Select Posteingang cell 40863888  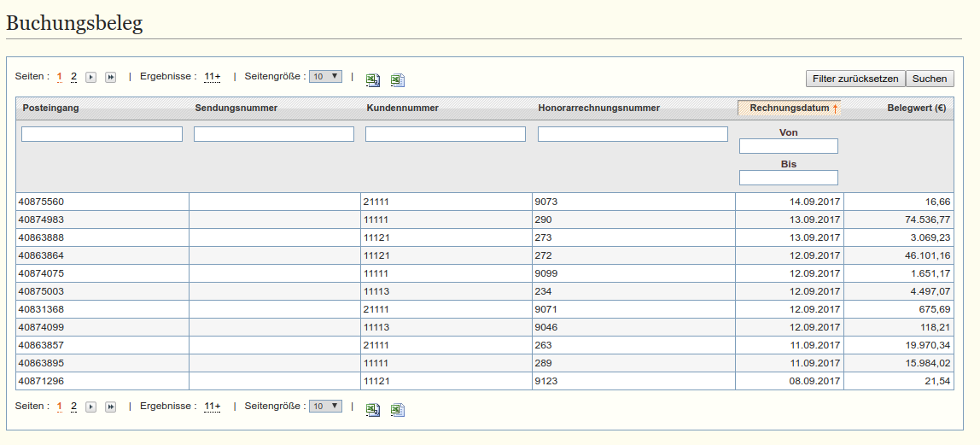pos(102,237)
